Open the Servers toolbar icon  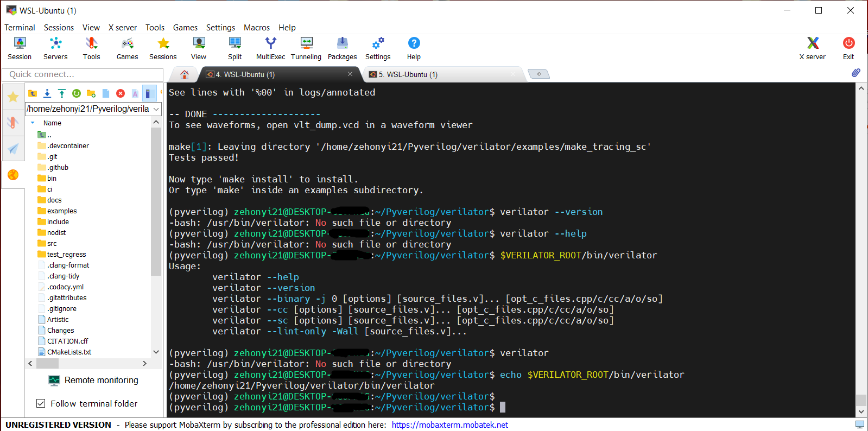[55, 48]
